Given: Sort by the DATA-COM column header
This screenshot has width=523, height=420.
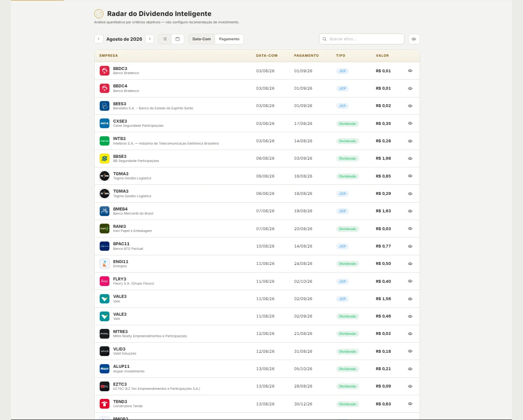Looking at the screenshot, I should point(267,56).
